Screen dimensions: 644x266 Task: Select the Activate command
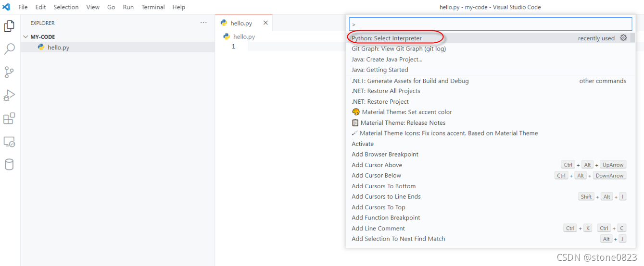(x=491, y=144)
